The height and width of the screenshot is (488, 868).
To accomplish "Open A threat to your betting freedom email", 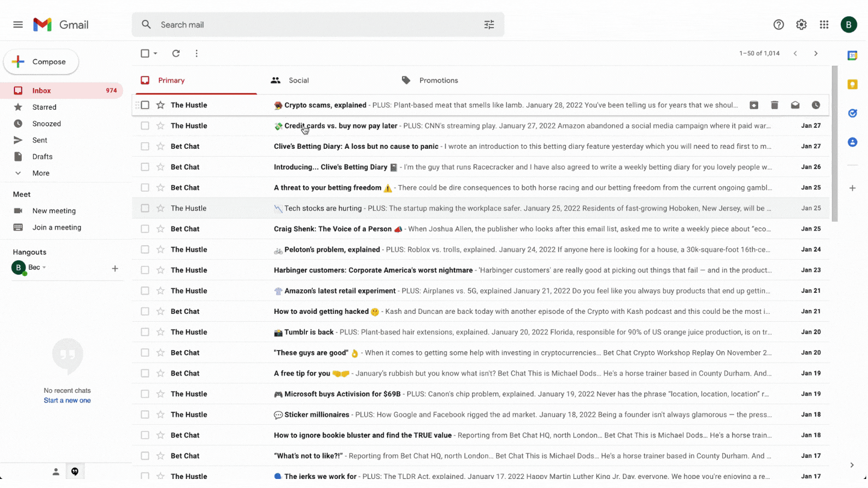I will pos(480,188).
